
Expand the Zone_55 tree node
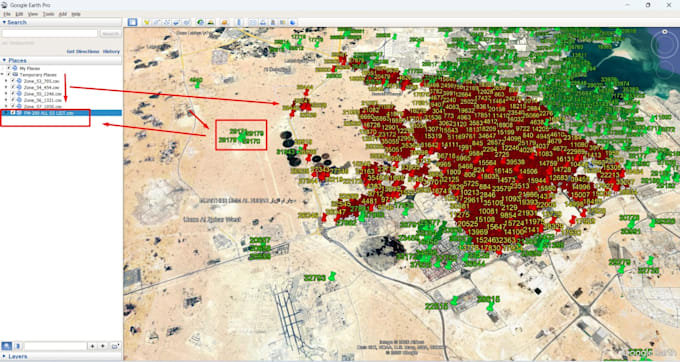coord(6,94)
